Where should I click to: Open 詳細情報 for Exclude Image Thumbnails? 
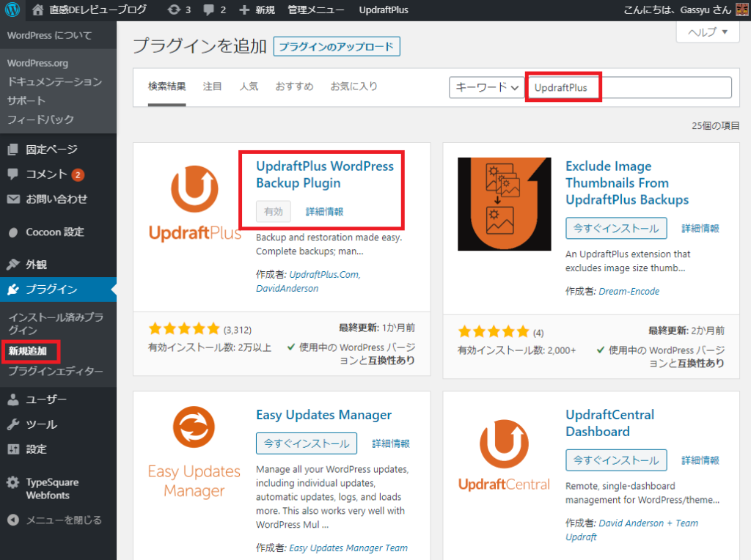(x=700, y=228)
